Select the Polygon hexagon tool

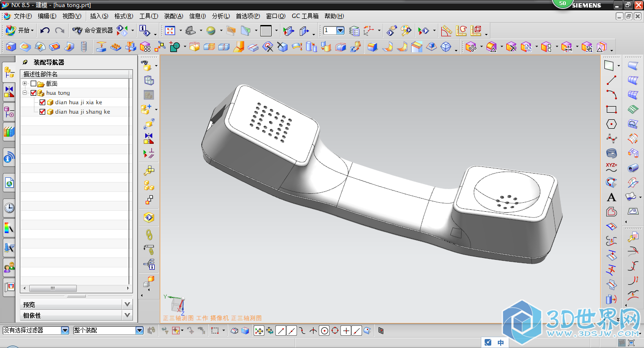pos(611,124)
